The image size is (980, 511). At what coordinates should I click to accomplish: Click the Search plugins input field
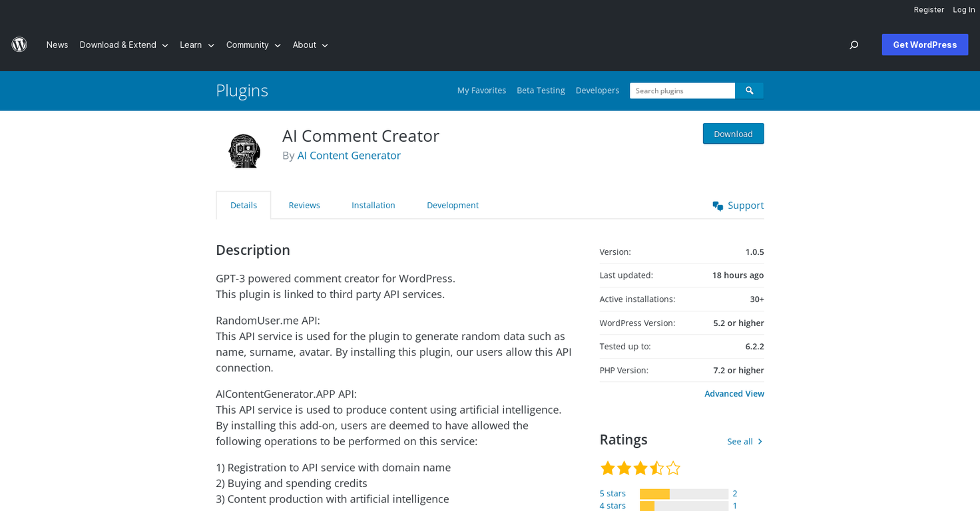[682, 90]
